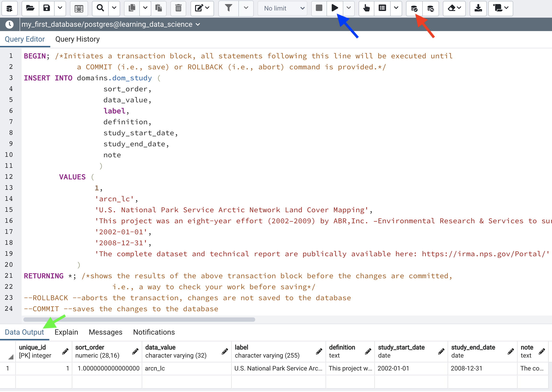Click the Filter rows funnel icon
The height and width of the screenshot is (392, 552).
[228, 8]
